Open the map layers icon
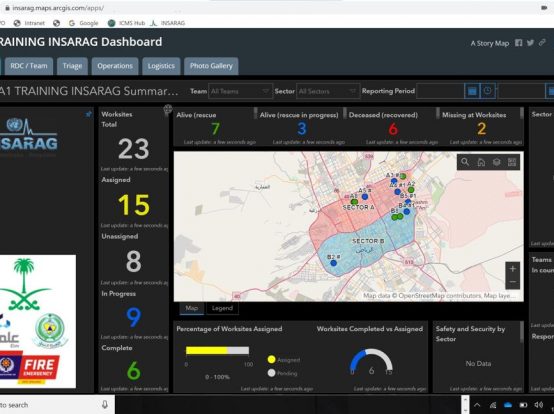 tap(496, 162)
